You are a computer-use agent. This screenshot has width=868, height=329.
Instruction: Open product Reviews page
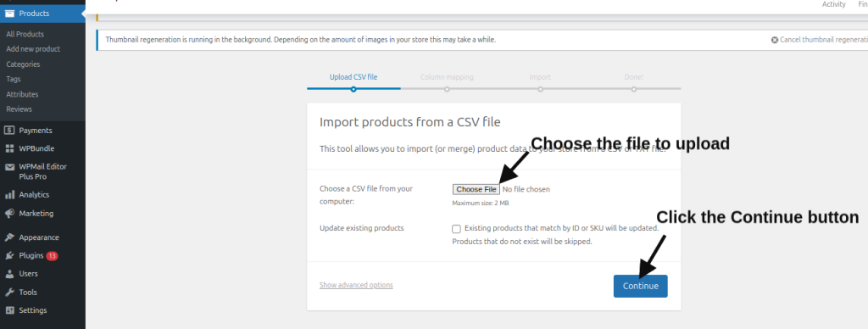pyautogui.click(x=19, y=109)
